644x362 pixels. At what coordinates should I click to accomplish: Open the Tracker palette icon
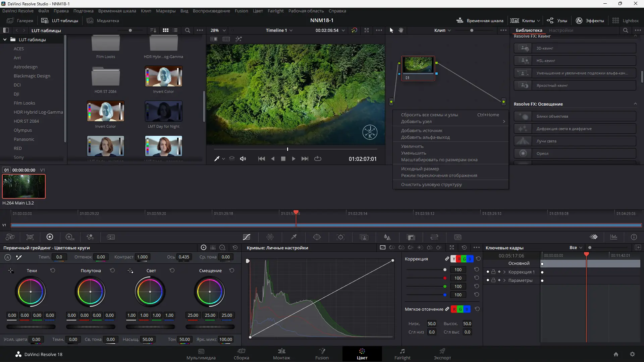pos(340,237)
